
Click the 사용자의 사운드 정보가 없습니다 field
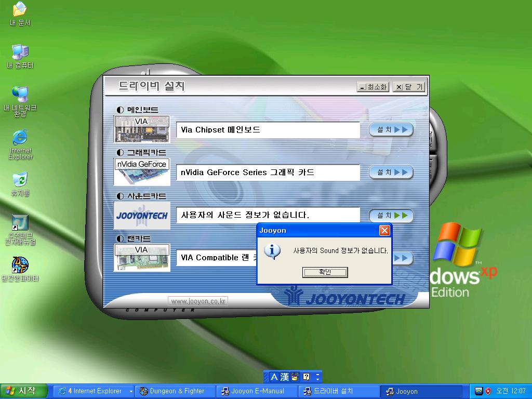pyautogui.click(x=268, y=215)
